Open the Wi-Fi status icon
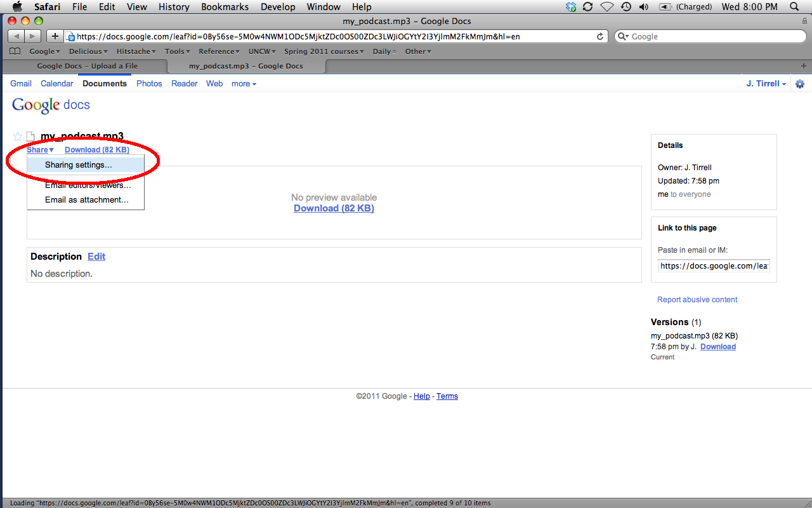The image size is (812, 508). pos(607,7)
